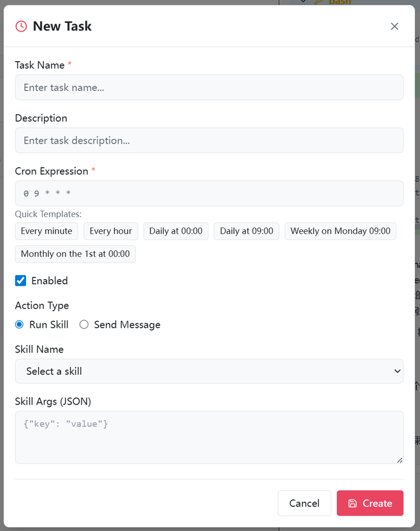The image size is (420, 531).
Task: Click the bash icon behind the dialog
Action: coord(318,3)
